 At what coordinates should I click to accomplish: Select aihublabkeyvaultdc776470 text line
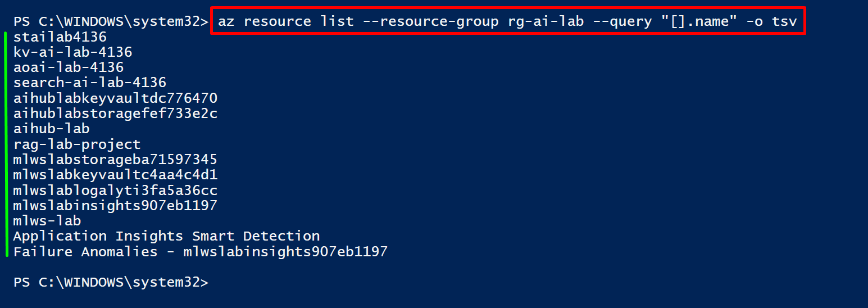point(115,98)
